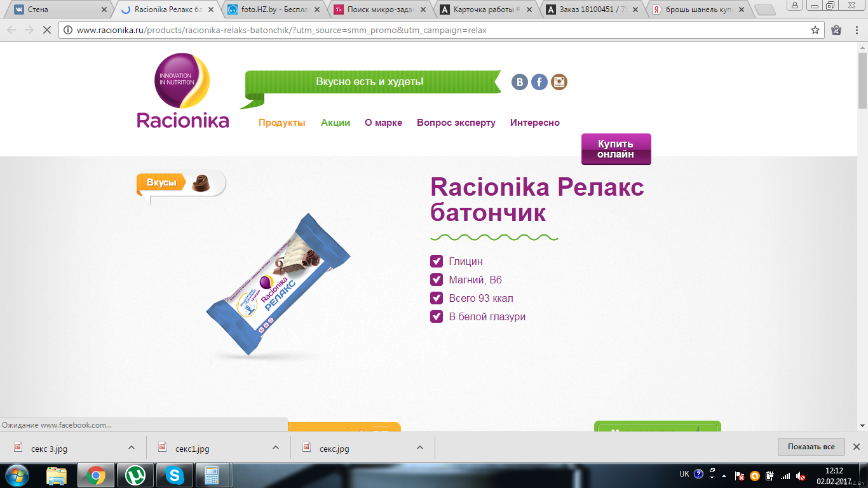868x488 pixels.
Task: Stop loading the page
Action: click(x=47, y=30)
